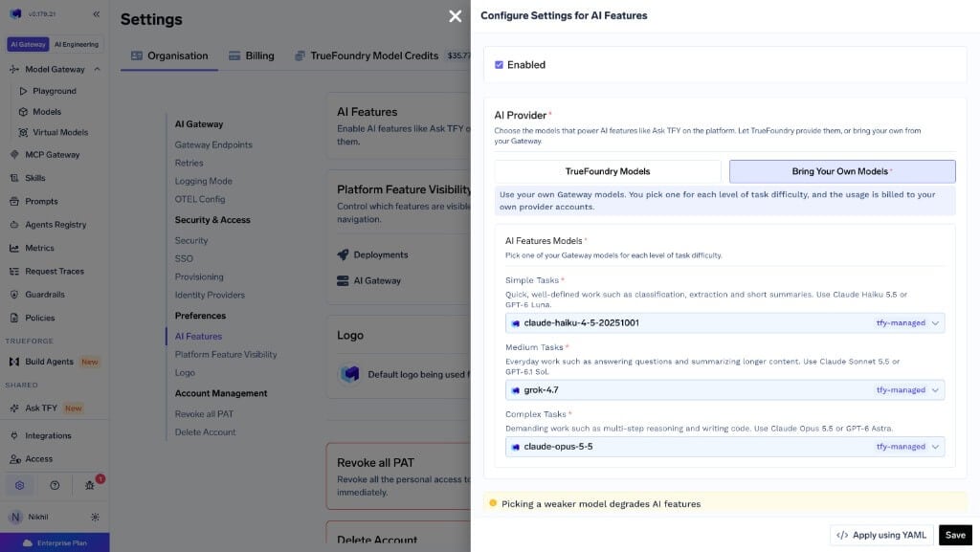Open the help question-mark icon
The image size is (980, 552).
[55, 485]
